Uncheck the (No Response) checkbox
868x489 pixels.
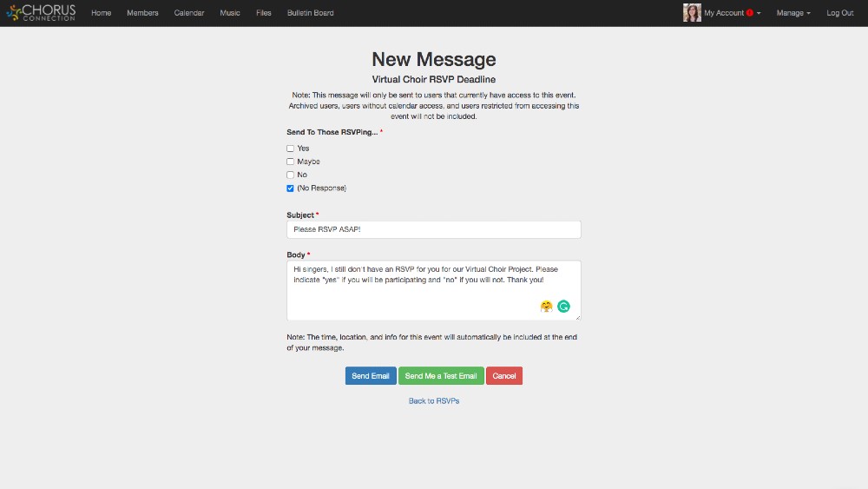click(291, 188)
